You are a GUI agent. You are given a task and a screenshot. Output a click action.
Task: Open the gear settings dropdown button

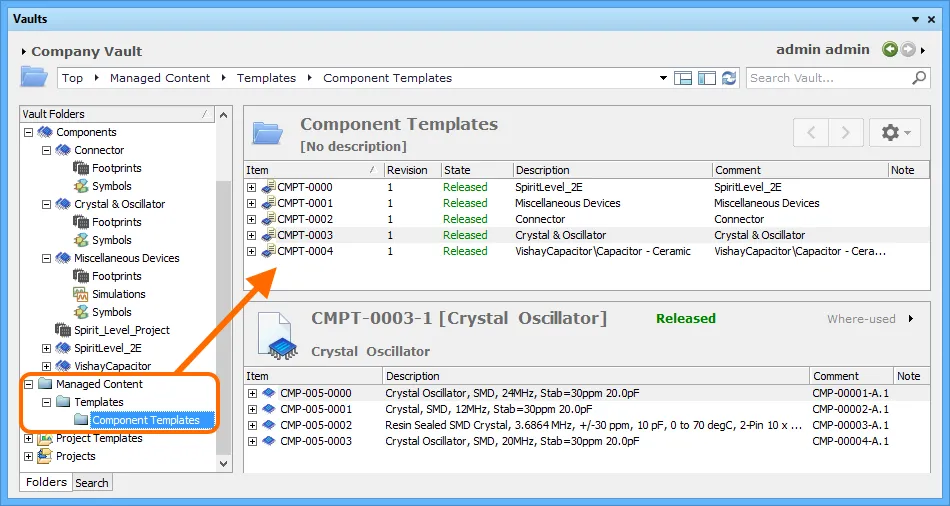pyautogui.click(x=895, y=132)
